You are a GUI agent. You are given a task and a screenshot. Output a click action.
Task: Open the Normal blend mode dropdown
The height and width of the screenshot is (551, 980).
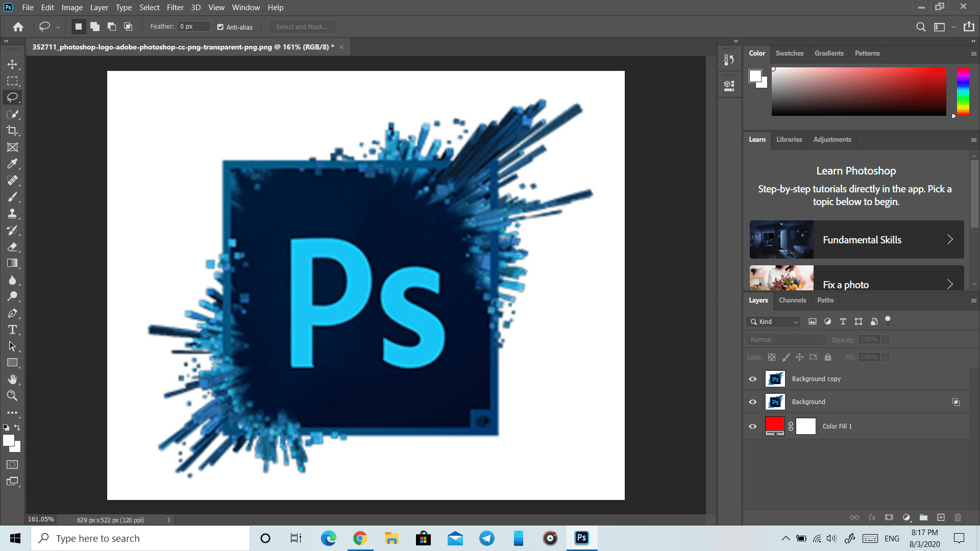pyautogui.click(x=786, y=340)
